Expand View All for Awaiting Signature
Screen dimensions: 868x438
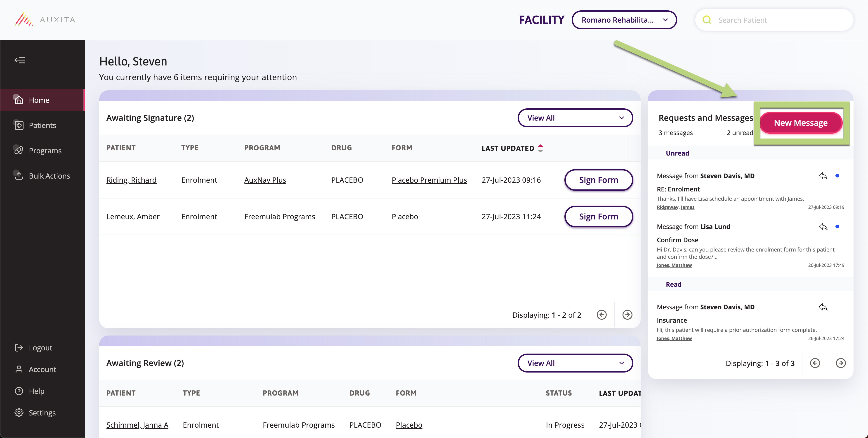click(x=575, y=118)
